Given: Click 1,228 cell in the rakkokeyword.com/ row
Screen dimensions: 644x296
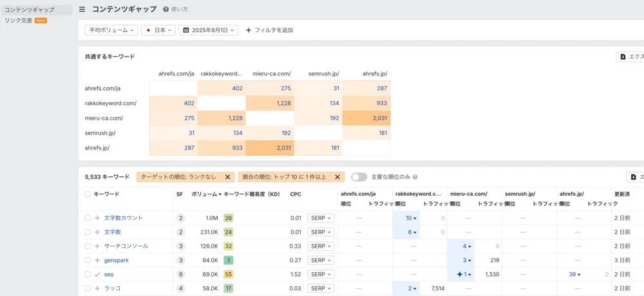Looking at the screenshot, I should click(270, 103).
